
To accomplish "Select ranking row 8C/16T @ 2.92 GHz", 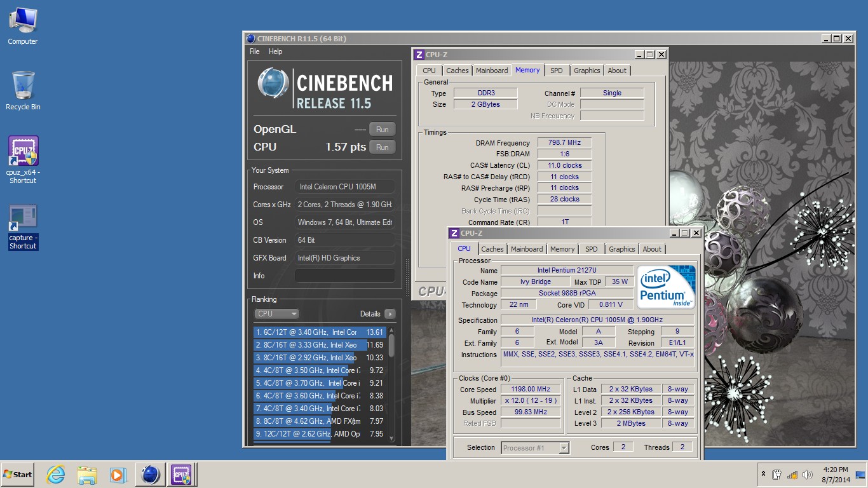I will pos(320,358).
